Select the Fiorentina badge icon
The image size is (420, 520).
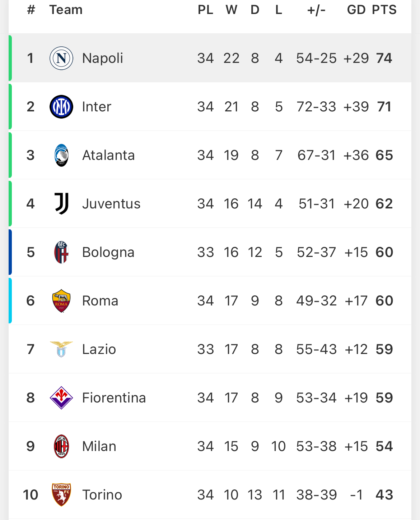61,398
